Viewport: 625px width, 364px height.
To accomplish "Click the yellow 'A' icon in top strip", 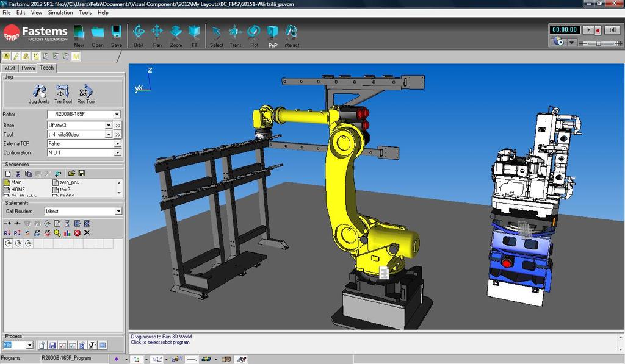I will pos(6,56).
